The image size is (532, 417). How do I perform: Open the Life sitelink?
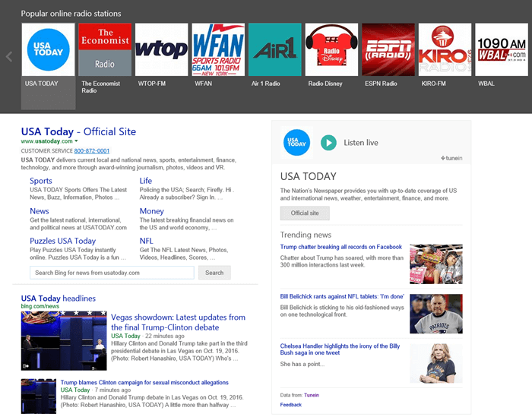146,181
